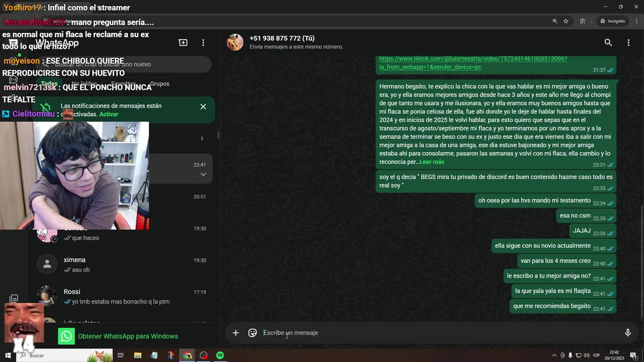Open the TikTok link in the message
The height and width of the screenshot is (362, 644).
473,63
